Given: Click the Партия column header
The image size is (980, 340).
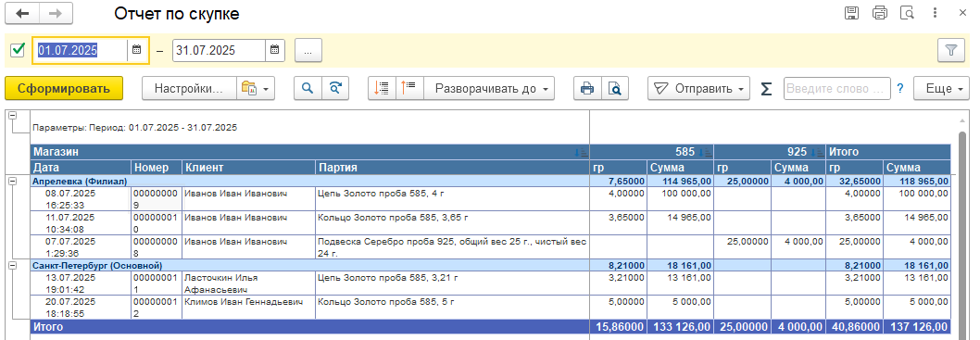Looking at the screenshot, I should 453,168.
